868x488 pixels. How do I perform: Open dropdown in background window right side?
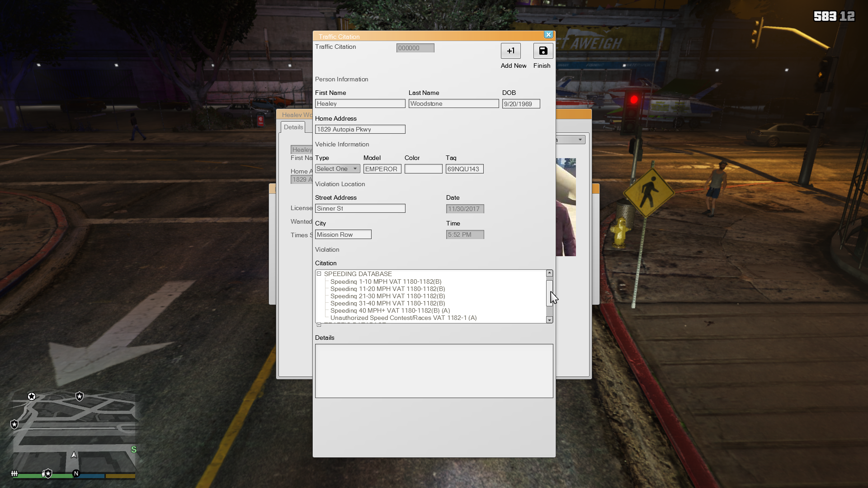[580, 140]
